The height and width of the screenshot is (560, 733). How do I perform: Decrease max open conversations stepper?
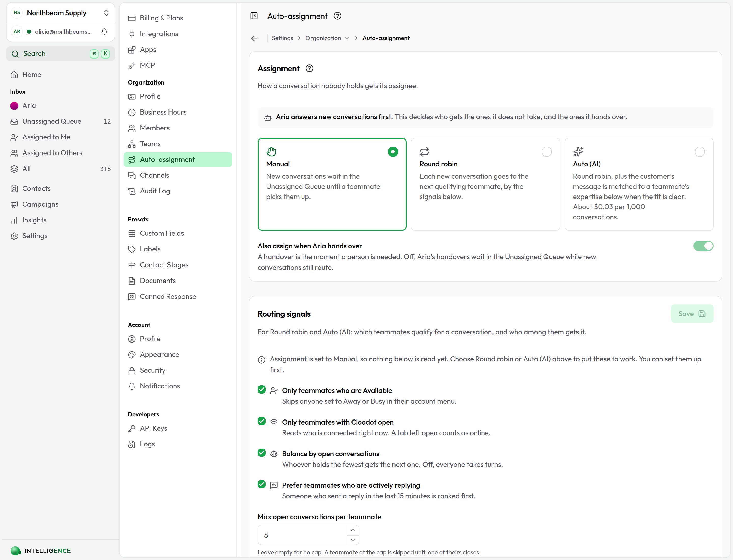point(353,540)
